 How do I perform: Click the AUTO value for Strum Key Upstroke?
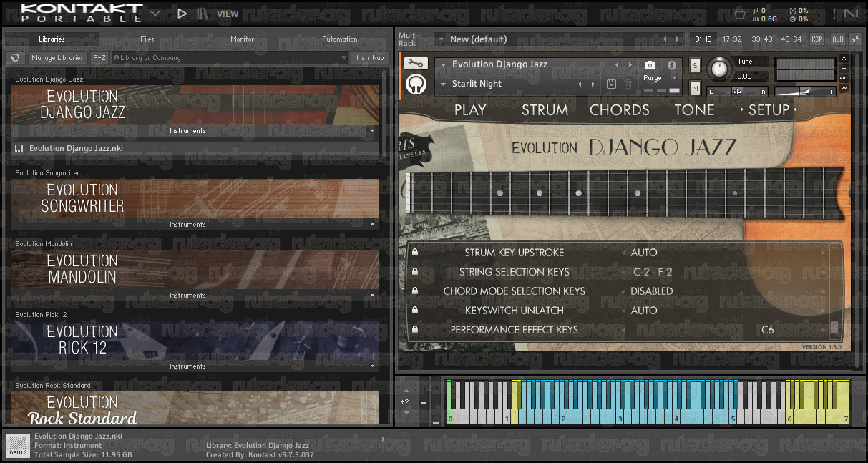pos(644,252)
